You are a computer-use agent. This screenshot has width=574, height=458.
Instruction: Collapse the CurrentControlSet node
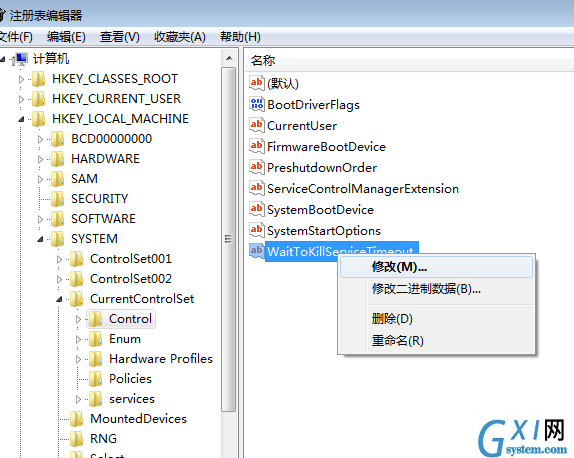59,299
